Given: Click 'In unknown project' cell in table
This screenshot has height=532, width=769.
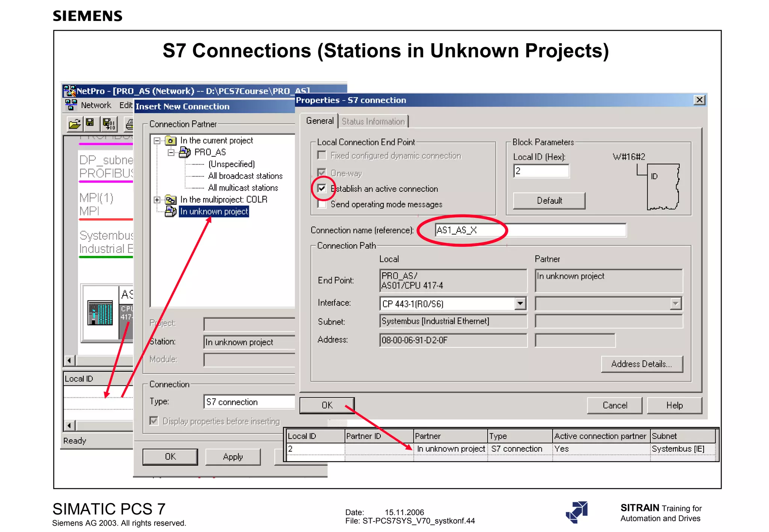Looking at the screenshot, I should (x=451, y=449).
